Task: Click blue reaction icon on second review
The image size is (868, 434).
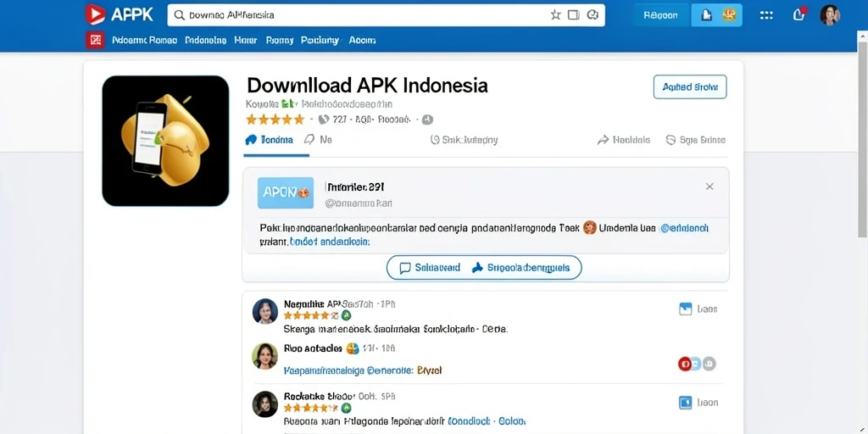Action: 697,364
